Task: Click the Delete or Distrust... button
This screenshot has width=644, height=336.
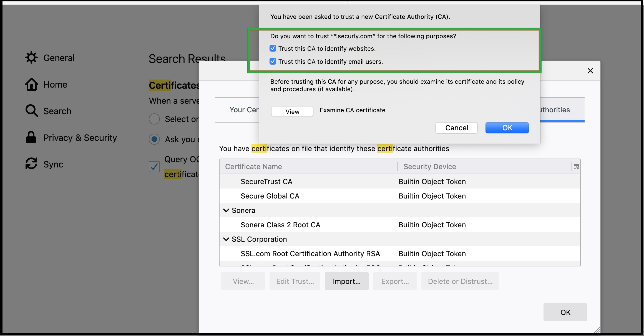Action: 460,281
